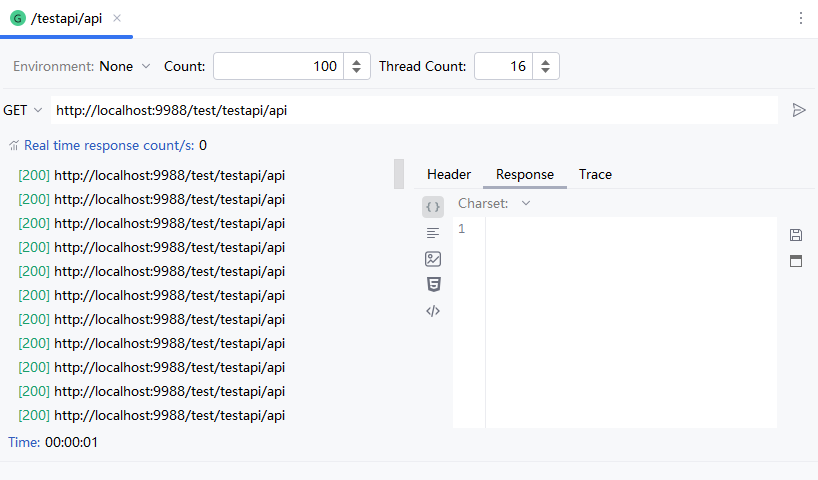Click the Thread Count stepper arrows

tap(545, 66)
